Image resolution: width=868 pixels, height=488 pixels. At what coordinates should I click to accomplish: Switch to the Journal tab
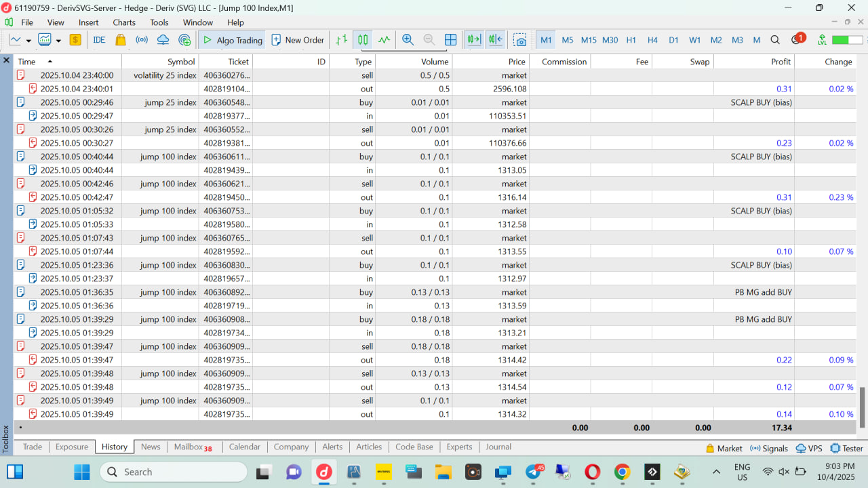pos(498,447)
